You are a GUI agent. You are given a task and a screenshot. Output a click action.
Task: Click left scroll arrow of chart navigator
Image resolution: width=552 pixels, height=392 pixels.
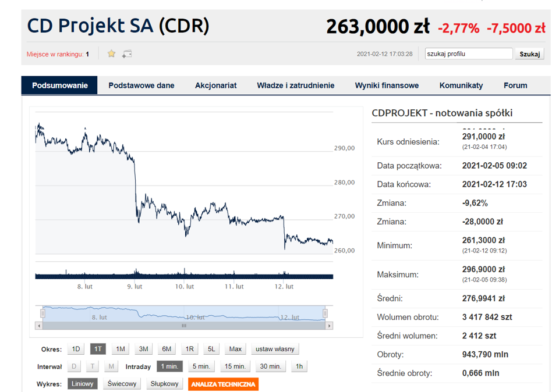coord(39,326)
